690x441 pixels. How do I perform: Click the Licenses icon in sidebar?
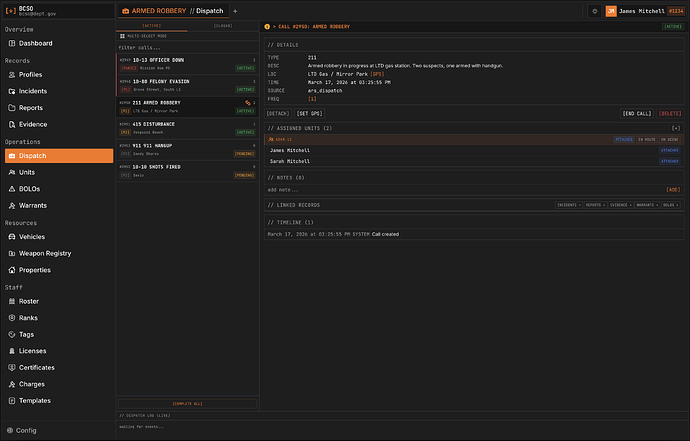(x=12, y=351)
